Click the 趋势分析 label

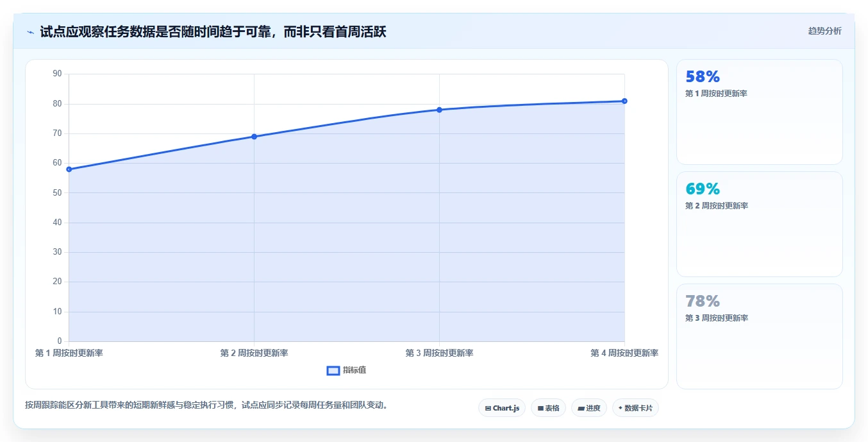[824, 31]
